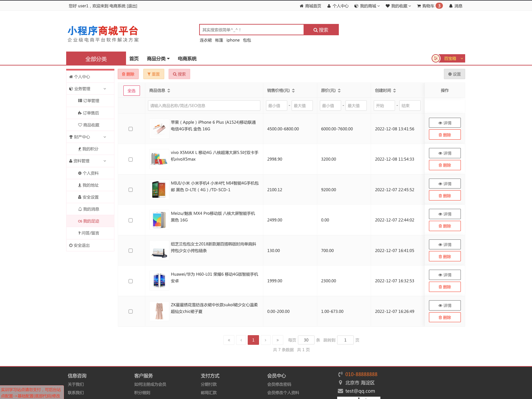
Task: Open 我的积分 sidebar item
Action: pos(90,149)
